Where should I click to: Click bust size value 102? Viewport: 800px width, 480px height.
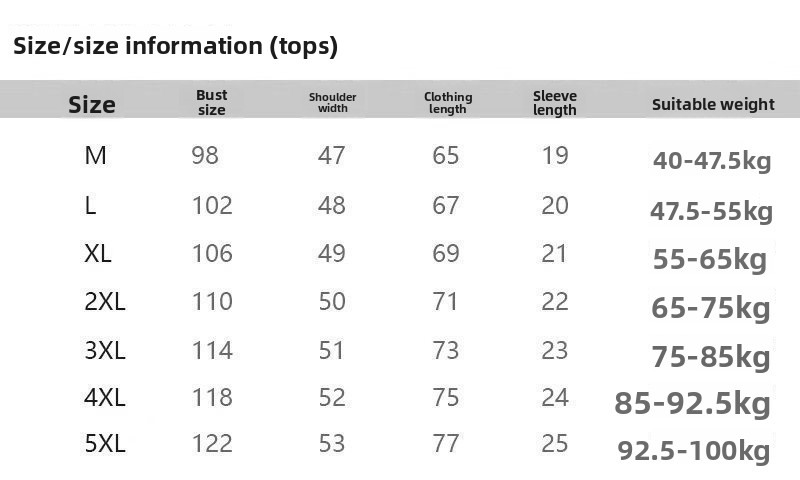tap(212, 205)
